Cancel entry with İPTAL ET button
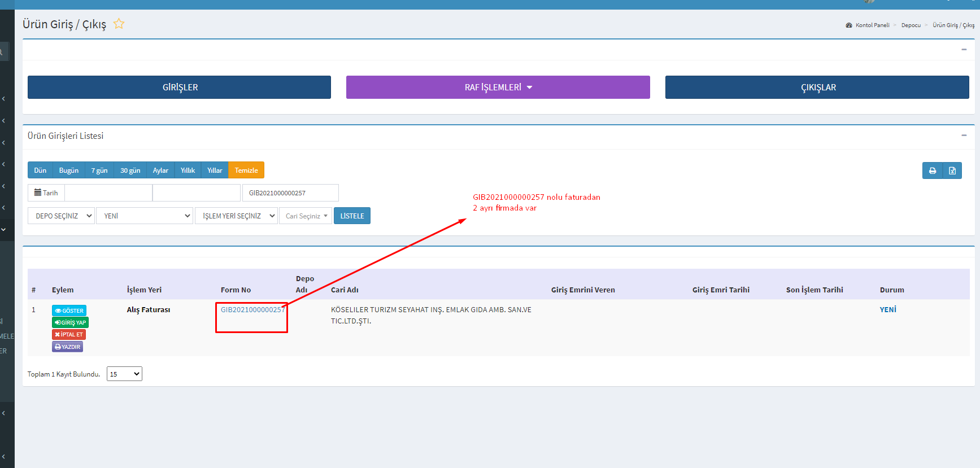This screenshot has height=468, width=980. 69,335
